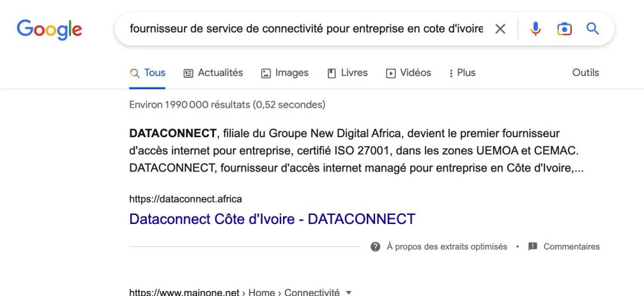
Task: Click the 'Environ 1 990 000 résultats' count
Action: [x=227, y=105]
